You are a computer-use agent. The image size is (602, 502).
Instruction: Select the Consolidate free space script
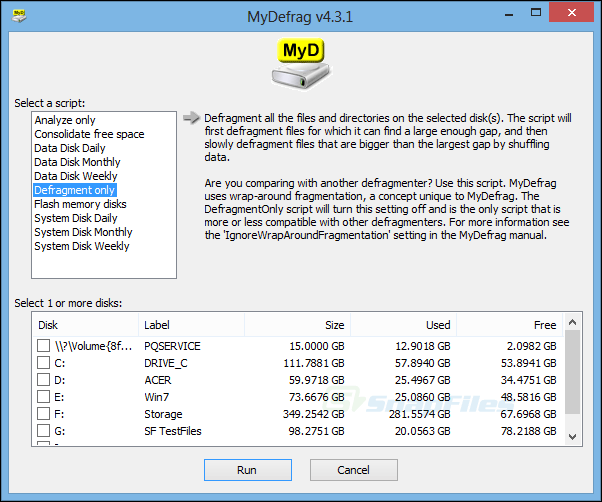(89, 134)
